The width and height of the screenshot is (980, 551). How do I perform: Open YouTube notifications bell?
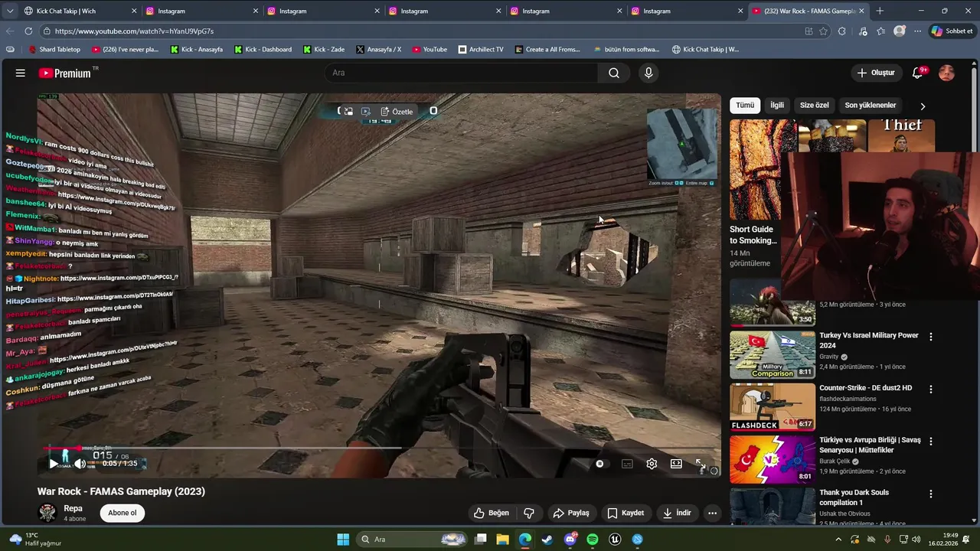pyautogui.click(x=917, y=73)
